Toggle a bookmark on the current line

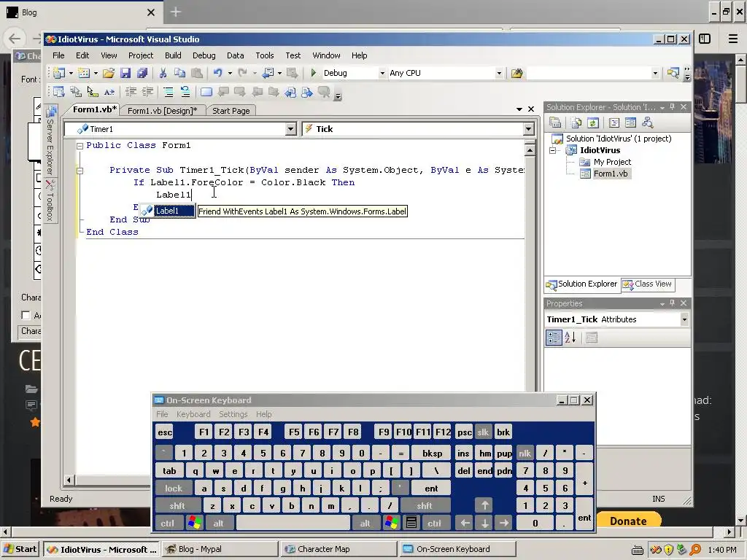[x=206, y=92]
